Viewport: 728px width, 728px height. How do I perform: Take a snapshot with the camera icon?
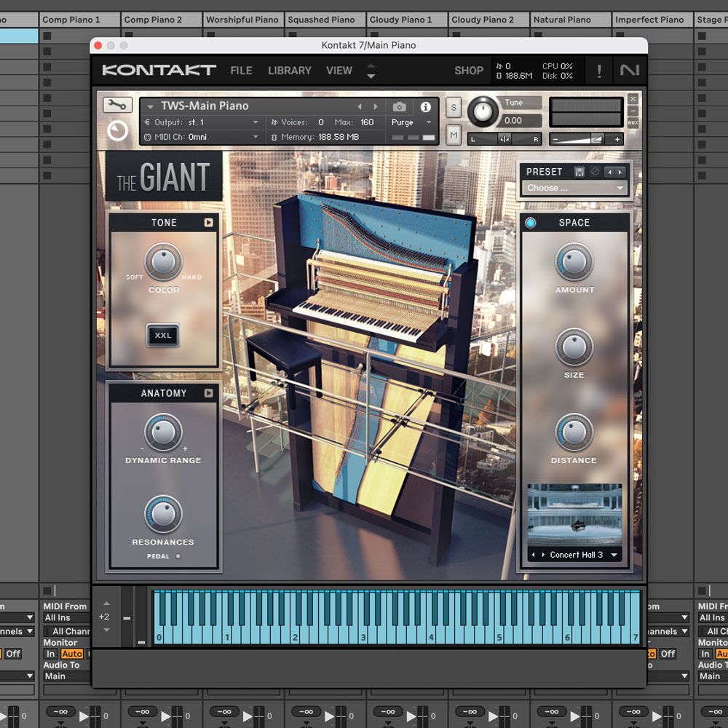(x=399, y=106)
